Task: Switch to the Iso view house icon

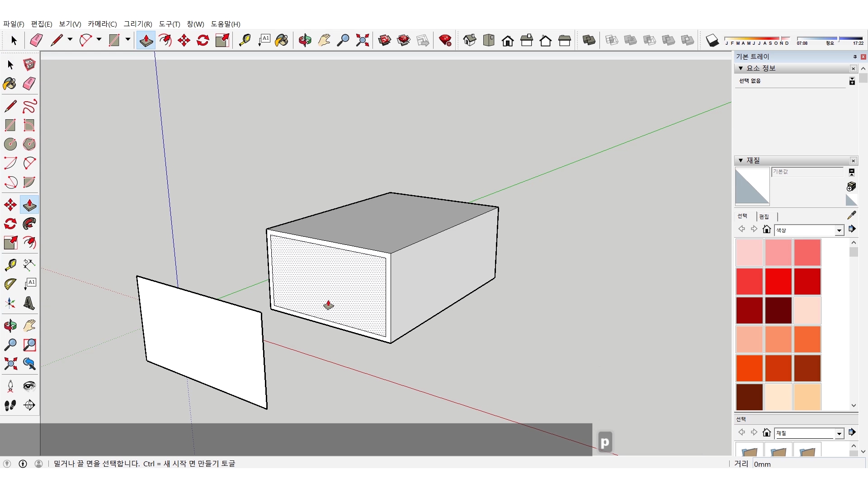Action: (470, 40)
